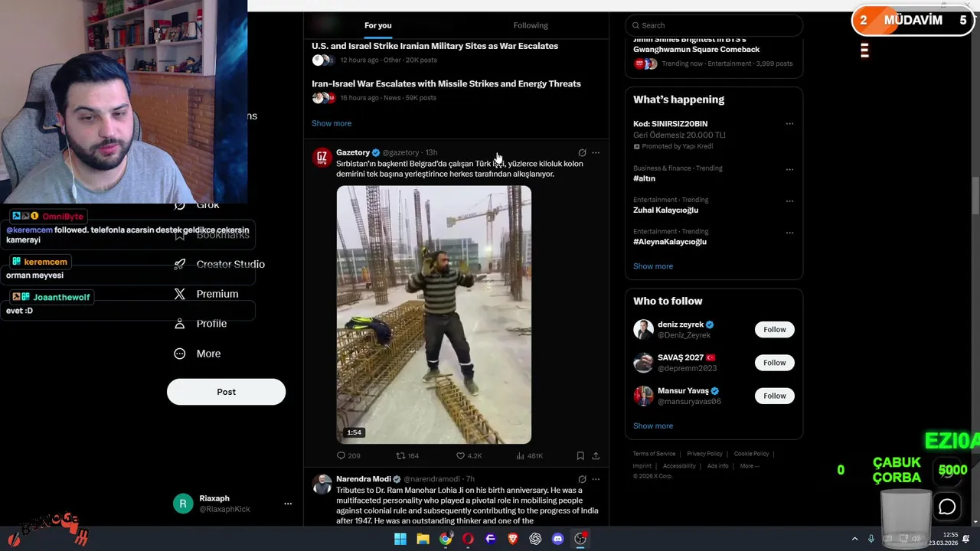Open Opera browser from the taskbar
The width and height of the screenshot is (980, 551).
(x=468, y=539)
